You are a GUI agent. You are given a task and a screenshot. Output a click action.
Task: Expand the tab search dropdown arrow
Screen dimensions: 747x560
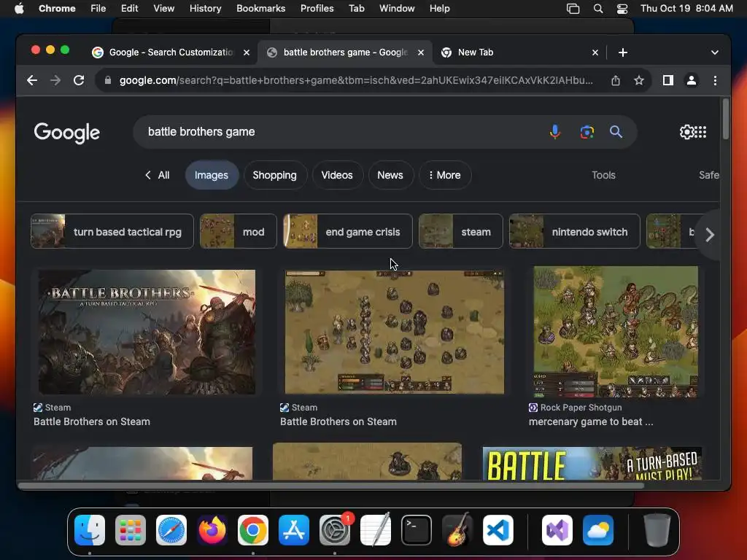(x=715, y=52)
